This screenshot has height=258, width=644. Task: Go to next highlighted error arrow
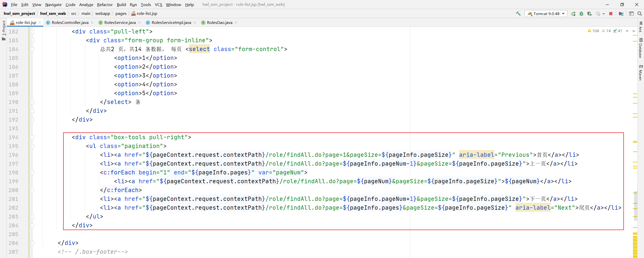click(x=634, y=31)
